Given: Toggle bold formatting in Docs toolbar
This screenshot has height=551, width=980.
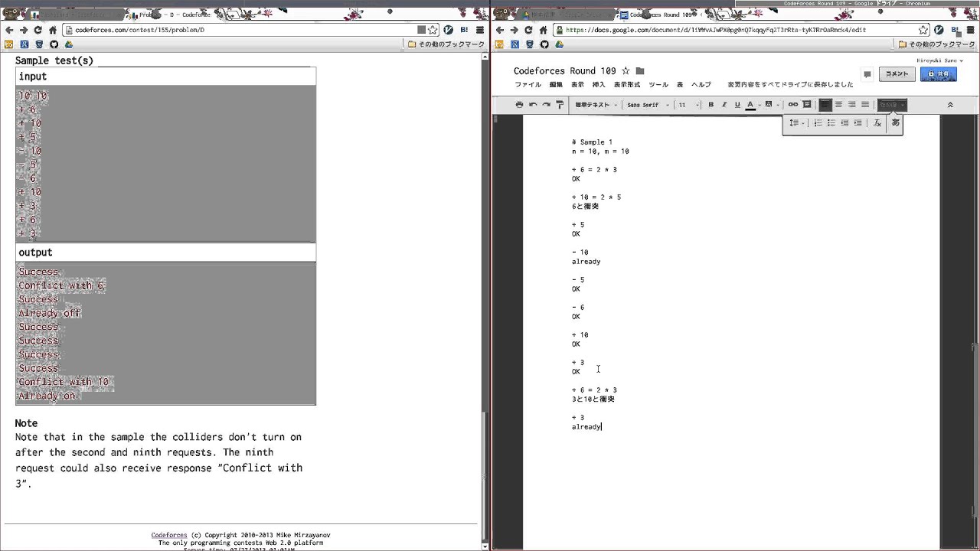Looking at the screenshot, I should pyautogui.click(x=710, y=105).
